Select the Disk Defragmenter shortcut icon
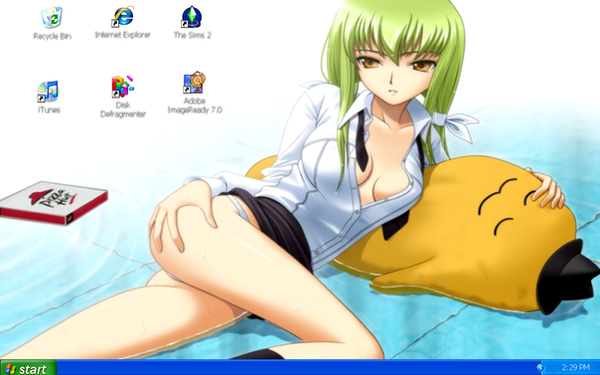 [122, 86]
